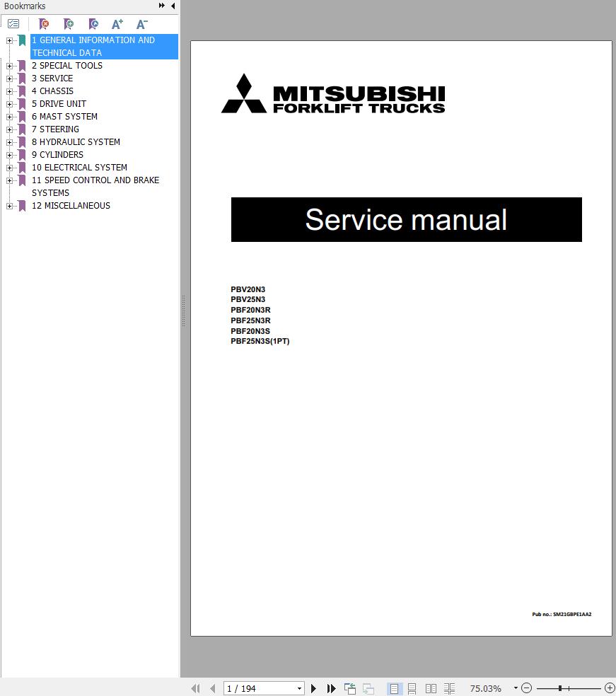616x696 pixels.
Task: Open the 4 CHASSIS bookmark
Action: (x=53, y=91)
